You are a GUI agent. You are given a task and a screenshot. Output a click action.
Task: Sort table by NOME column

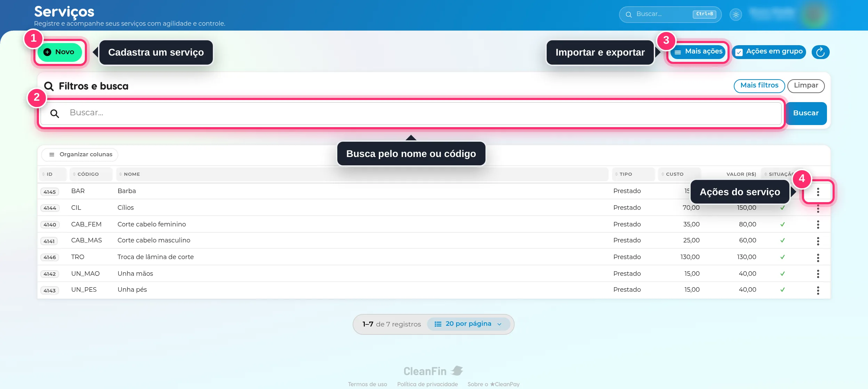coord(362,174)
